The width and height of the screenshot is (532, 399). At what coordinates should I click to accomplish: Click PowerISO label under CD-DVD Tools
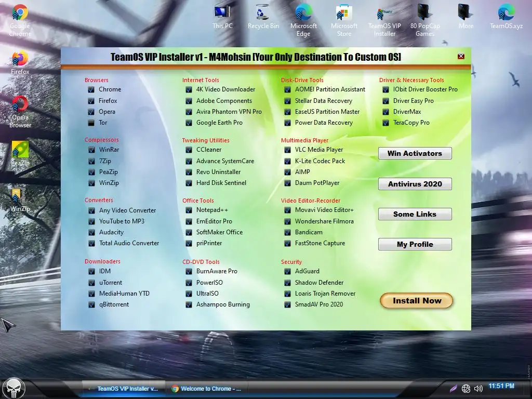(x=209, y=283)
